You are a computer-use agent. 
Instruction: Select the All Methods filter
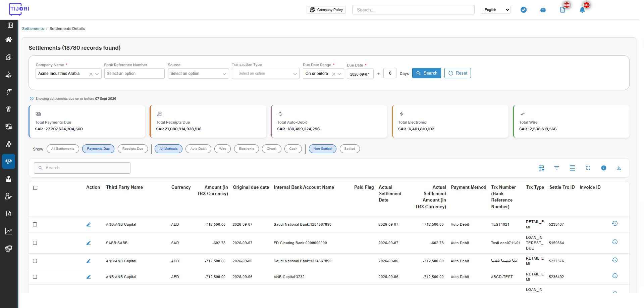(x=168, y=149)
